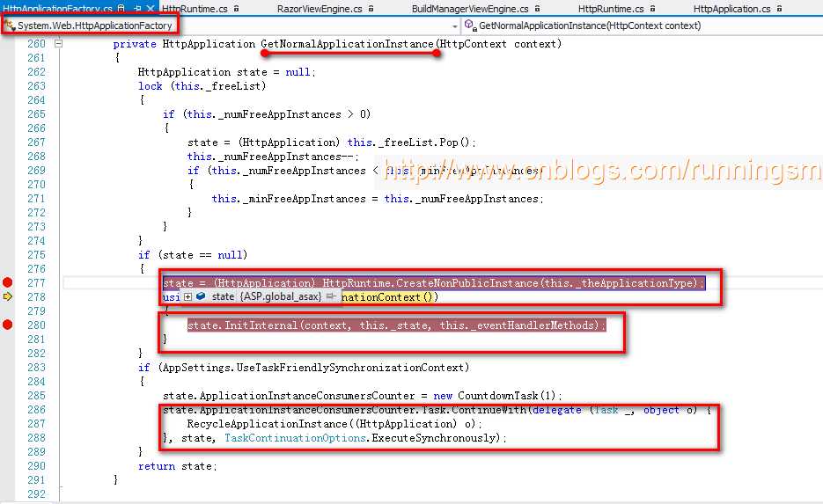Click the blue object icon in state data tip

pyautogui.click(x=201, y=296)
